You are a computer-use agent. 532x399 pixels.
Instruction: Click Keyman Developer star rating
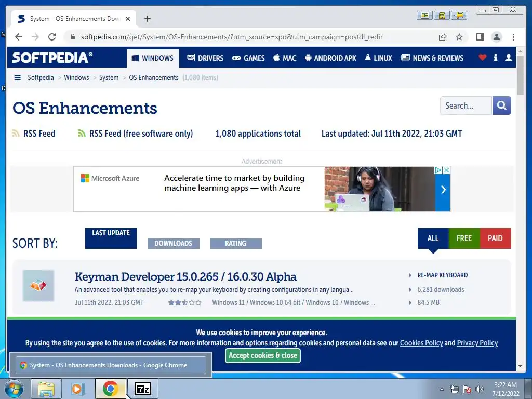pyautogui.click(x=185, y=303)
